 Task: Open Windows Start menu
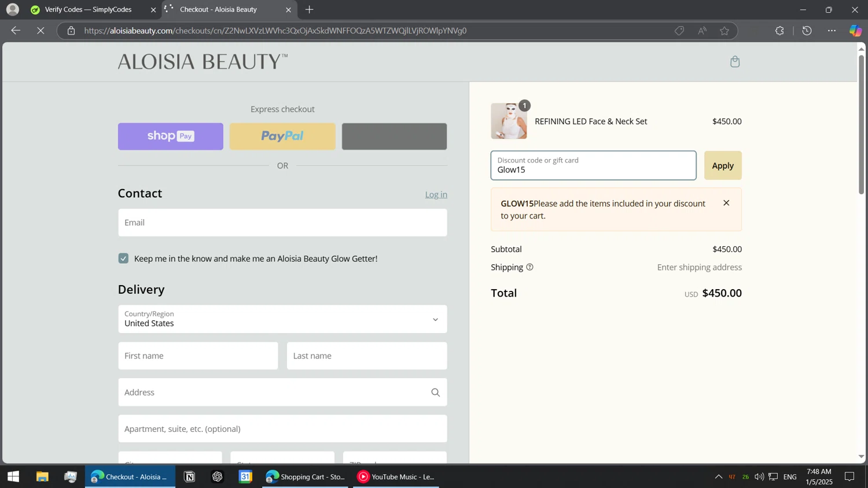(x=13, y=477)
